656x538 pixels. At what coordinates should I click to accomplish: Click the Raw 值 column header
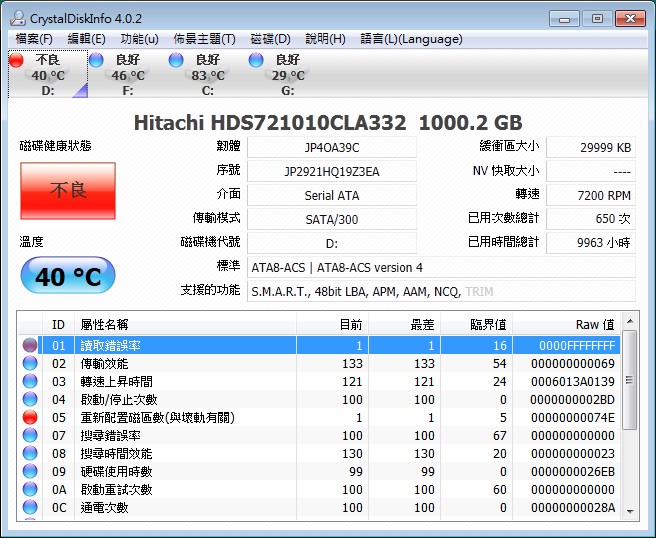(x=566, y=324)
